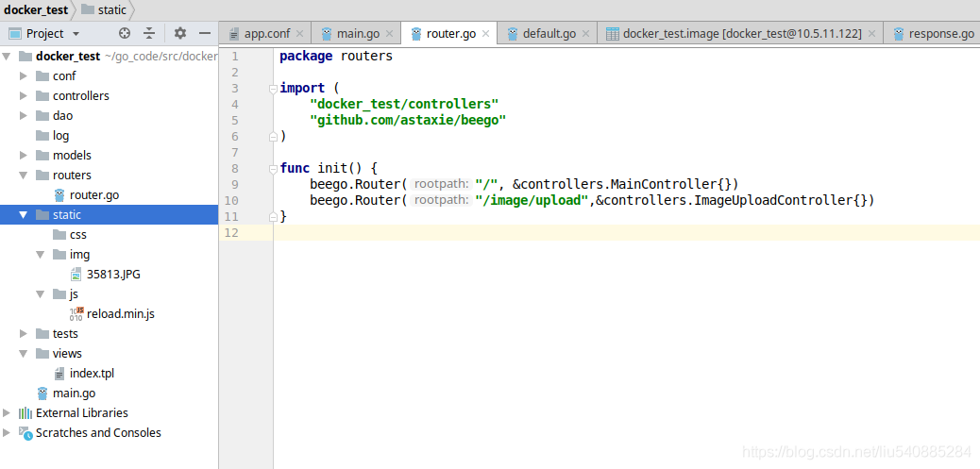
Task: Select the models folder
Action: click(x=72, y=156)
